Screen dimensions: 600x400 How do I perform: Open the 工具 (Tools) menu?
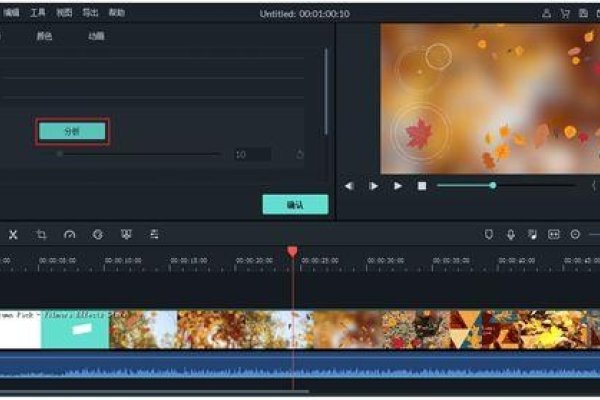click(38, 13)
